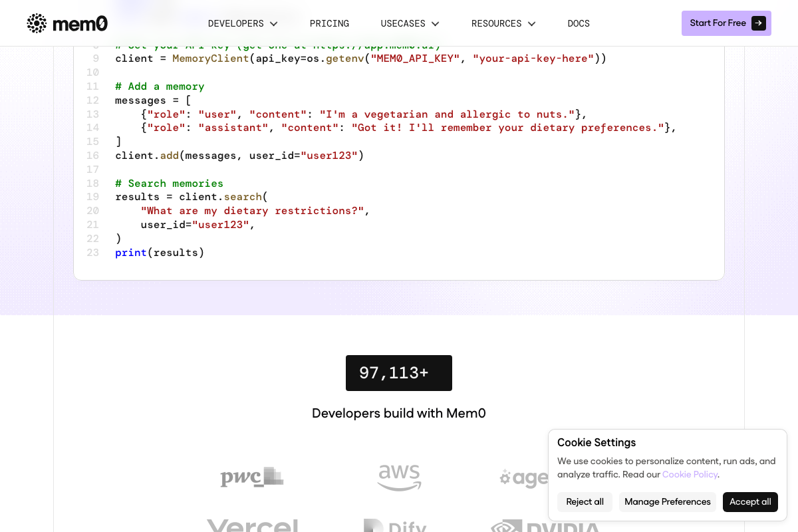Click "What are my dietary restrictions?" string

pos(252,211)
